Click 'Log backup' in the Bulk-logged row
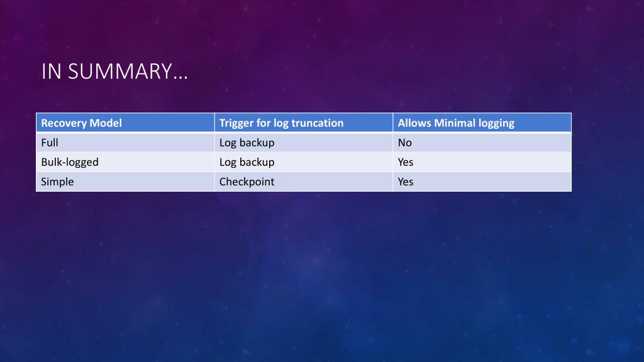Screen dimensions: 644x362 click(304, 162)
